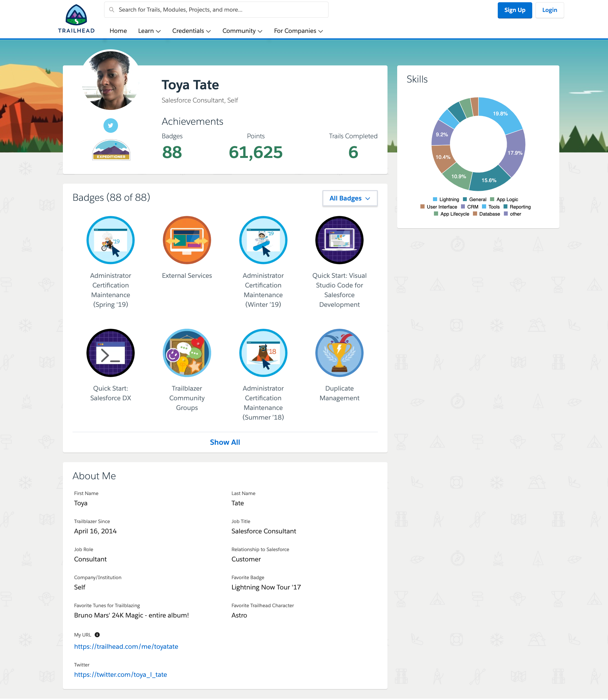This screenshot has width=608, height=700.
Task: Click External Services badge title
Action: pyautogui.click(x=187, y=276)
